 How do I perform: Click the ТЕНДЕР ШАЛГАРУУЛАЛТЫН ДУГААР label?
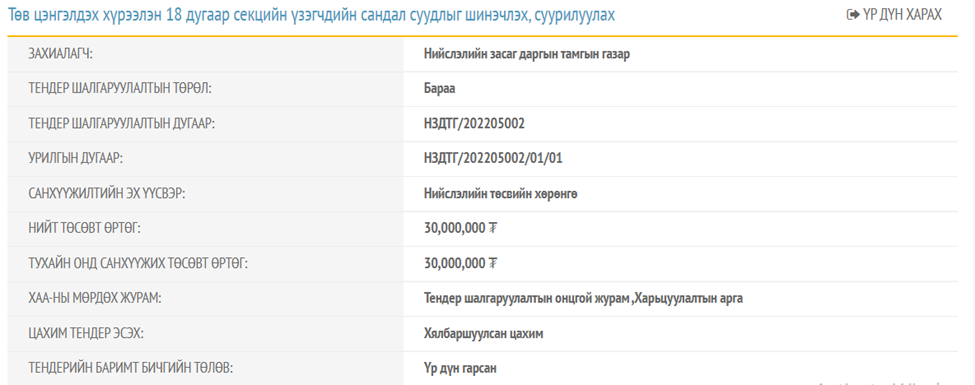point(121,124)
